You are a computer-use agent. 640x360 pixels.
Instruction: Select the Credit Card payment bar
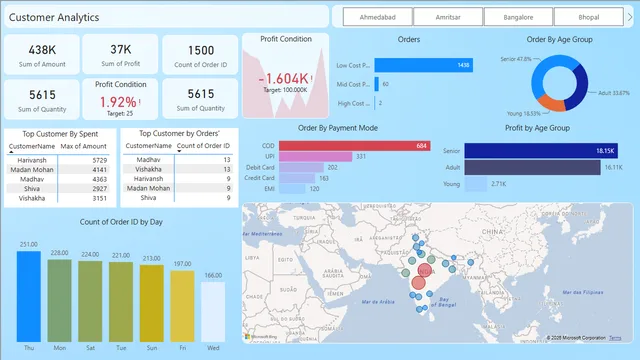(297, 178)
